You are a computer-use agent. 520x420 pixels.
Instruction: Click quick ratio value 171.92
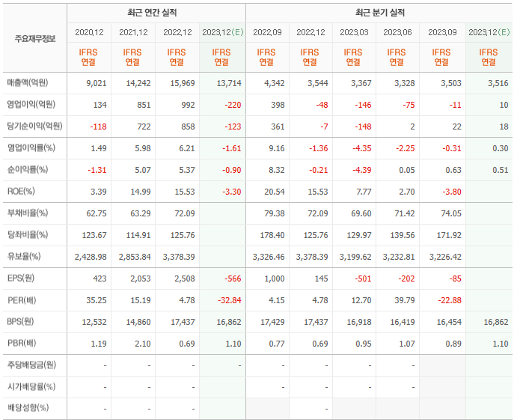[x=449, y=235]
